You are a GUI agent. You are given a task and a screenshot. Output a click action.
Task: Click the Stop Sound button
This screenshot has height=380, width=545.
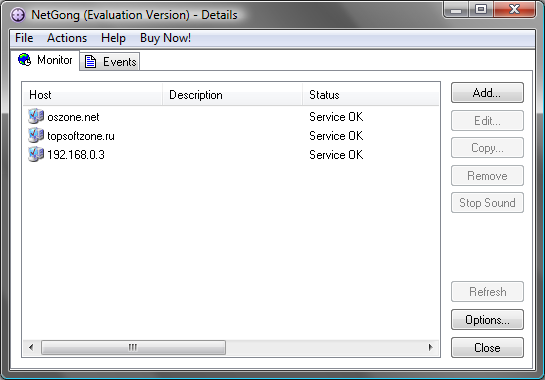[x=487, y=202]
